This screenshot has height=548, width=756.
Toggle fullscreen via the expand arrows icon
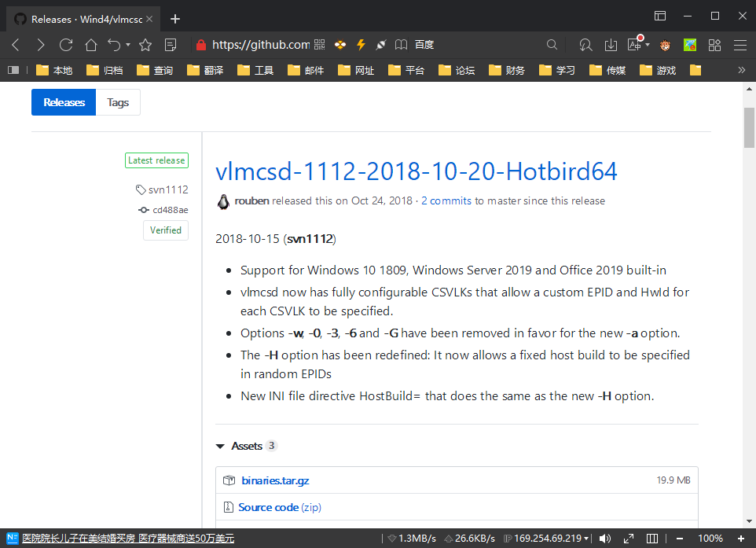click(x=629, y=539)
